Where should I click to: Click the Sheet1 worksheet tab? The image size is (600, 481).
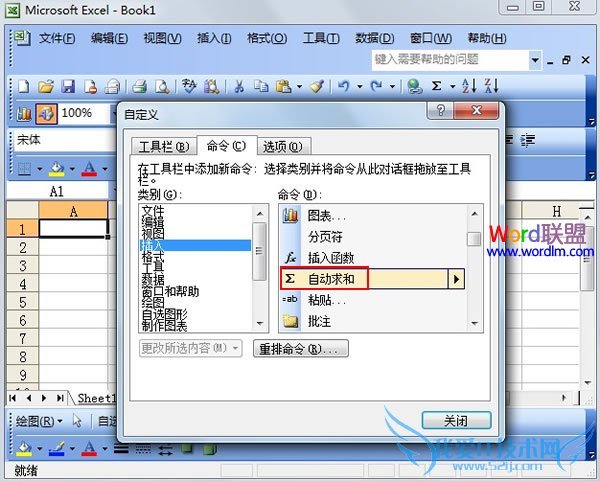96,398
